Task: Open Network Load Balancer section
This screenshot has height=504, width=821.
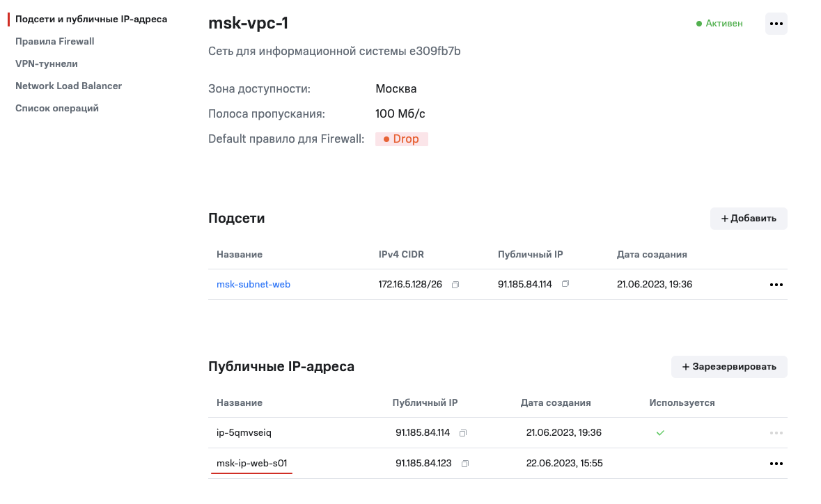Action: tap(68, 86)
